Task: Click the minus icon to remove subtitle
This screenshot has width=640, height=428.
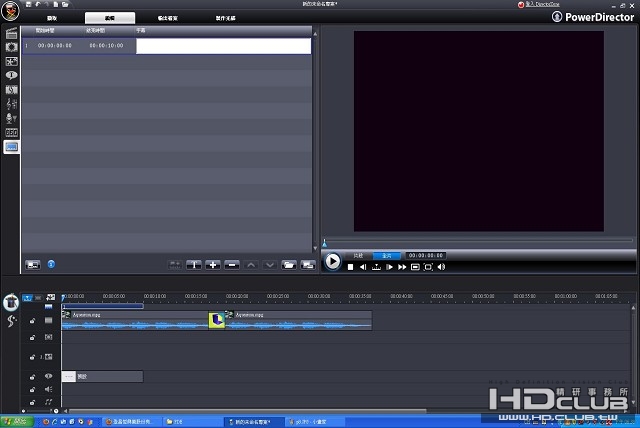Action: pyautogui.click(x=231, y=265)
